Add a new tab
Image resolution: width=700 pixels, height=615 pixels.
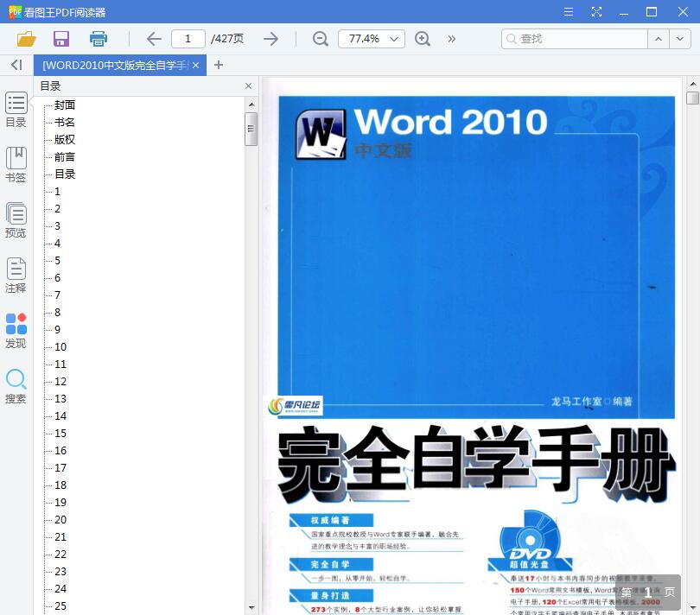click(x=219, y=65)
